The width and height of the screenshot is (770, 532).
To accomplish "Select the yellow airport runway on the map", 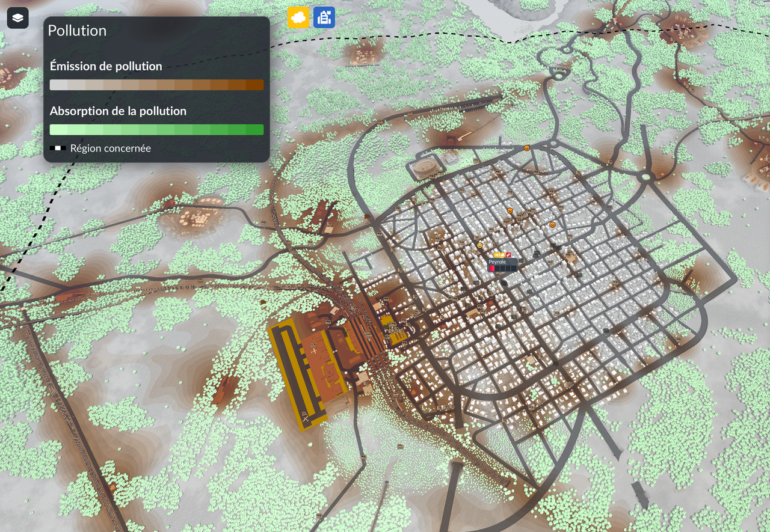I will point(298,376).
